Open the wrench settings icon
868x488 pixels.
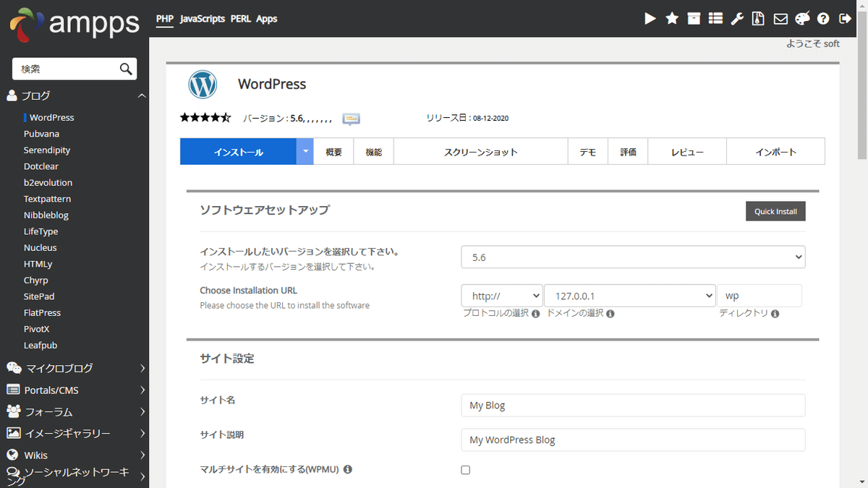pyautogui.click(x=737, y=19)
